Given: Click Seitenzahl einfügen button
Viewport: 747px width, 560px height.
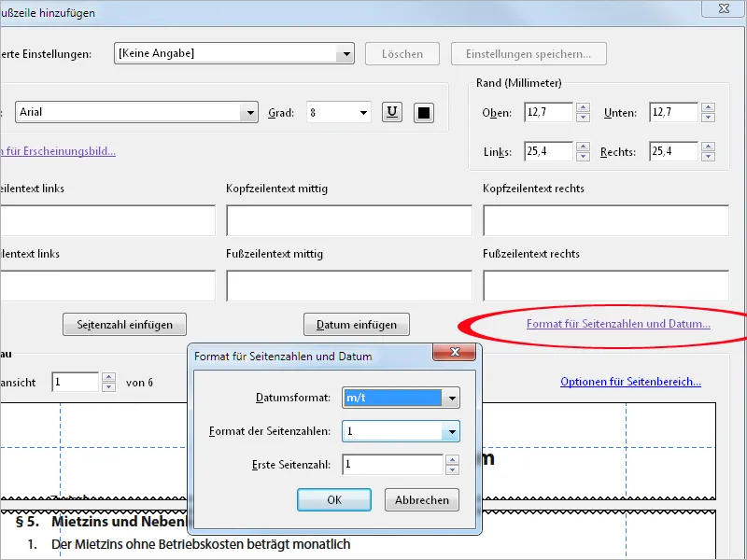Looking at the screenshot, I should (x=124, y=325).
